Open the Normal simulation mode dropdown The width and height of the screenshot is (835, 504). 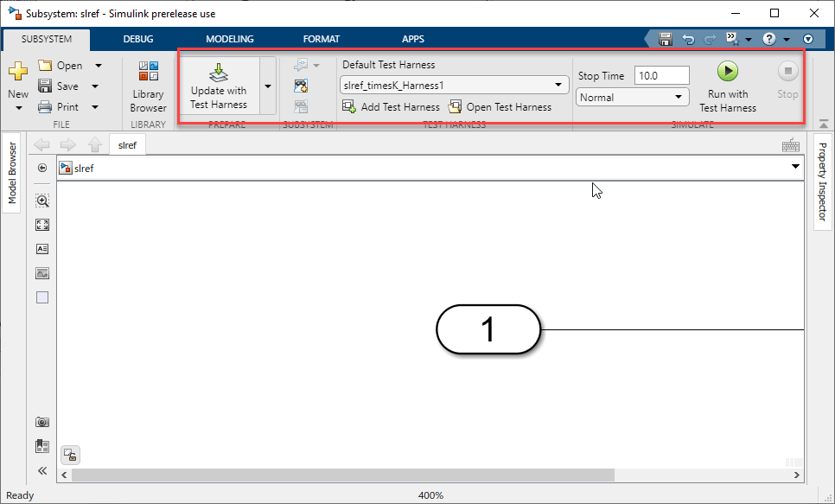[x=632, y=98]
